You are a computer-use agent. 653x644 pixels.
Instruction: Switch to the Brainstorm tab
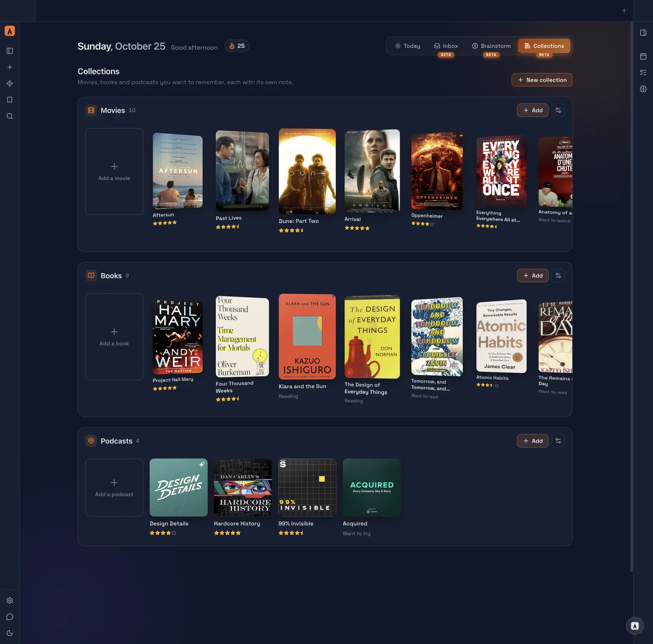[491, 46]
